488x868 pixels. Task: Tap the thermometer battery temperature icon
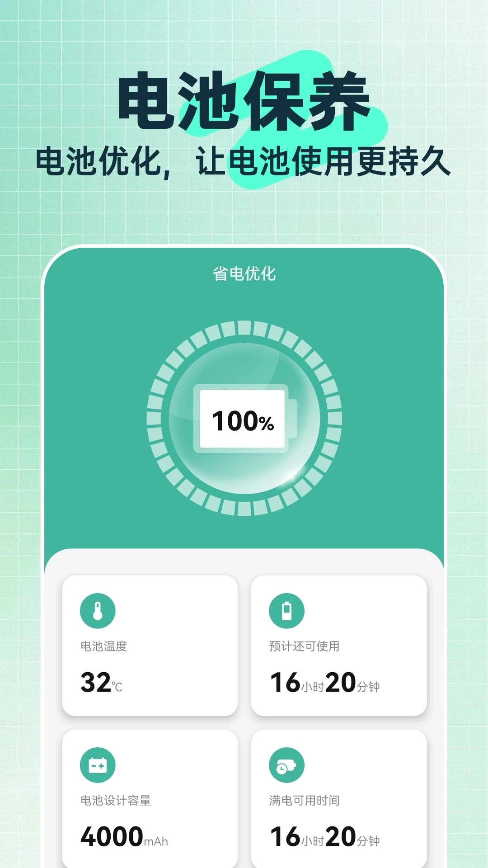98,611
